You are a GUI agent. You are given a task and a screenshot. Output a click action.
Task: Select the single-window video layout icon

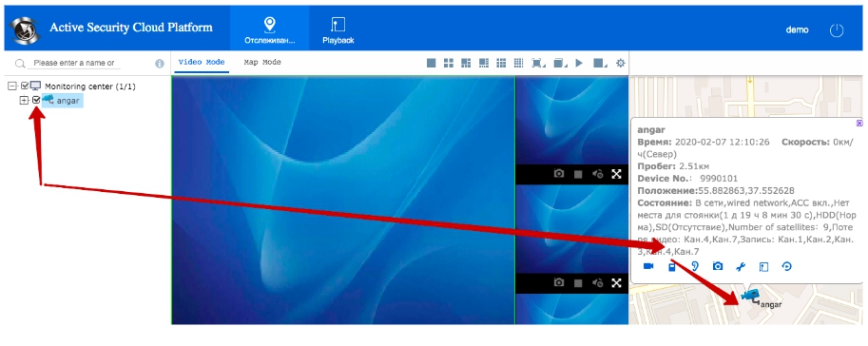[x=432, y=63]
